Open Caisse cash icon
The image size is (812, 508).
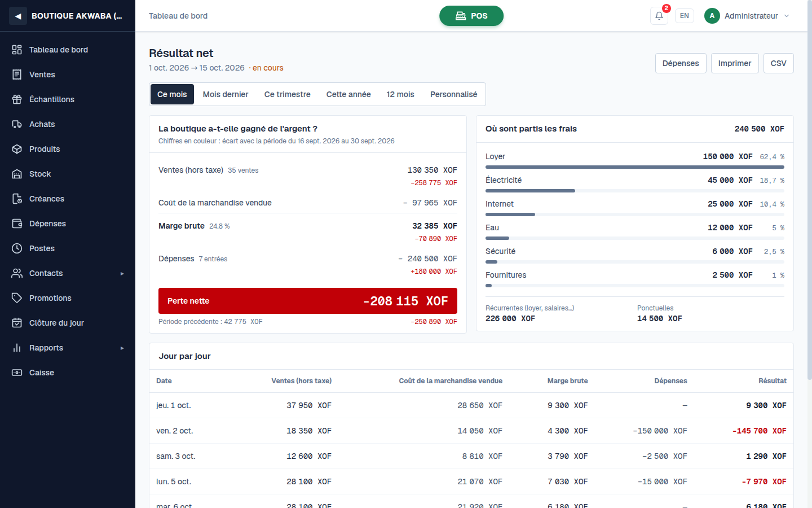click(17, 373)
